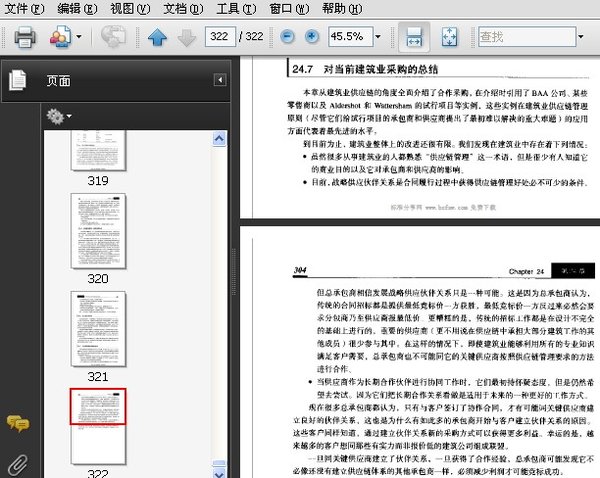Click the Chapter 24 header text

click(526, 271)
